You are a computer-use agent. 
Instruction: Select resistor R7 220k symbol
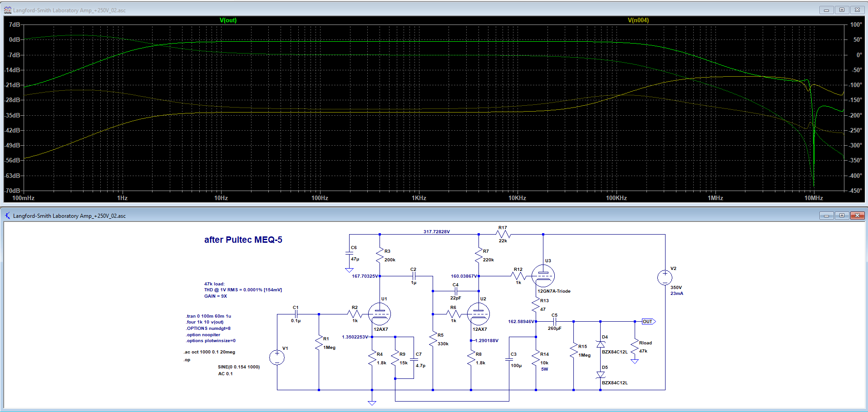point(478,256)
